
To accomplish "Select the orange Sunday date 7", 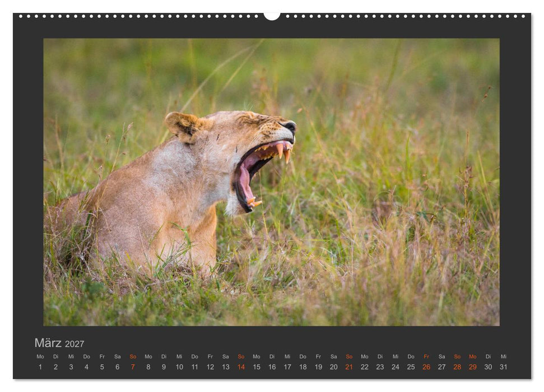I will pyautogui.click(x=133, y=367).
